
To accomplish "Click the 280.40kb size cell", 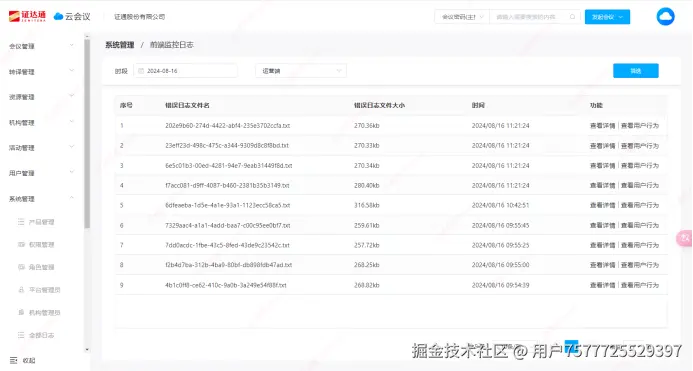I will (366, 185).
